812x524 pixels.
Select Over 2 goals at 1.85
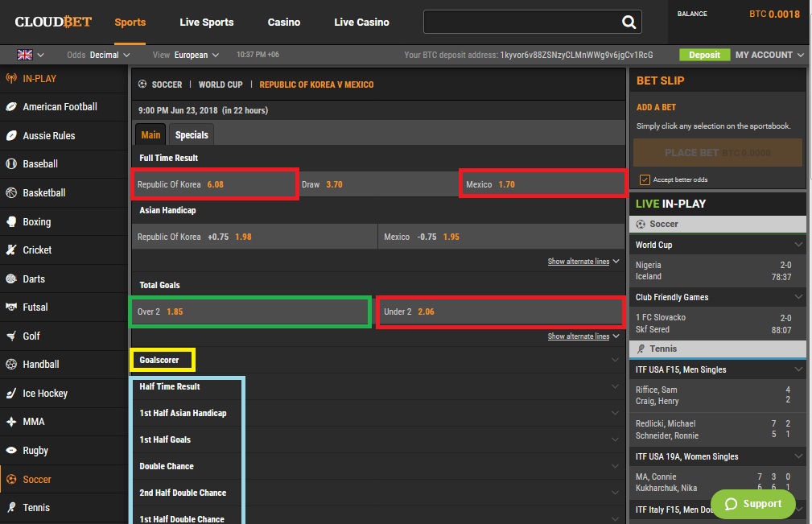250,312
